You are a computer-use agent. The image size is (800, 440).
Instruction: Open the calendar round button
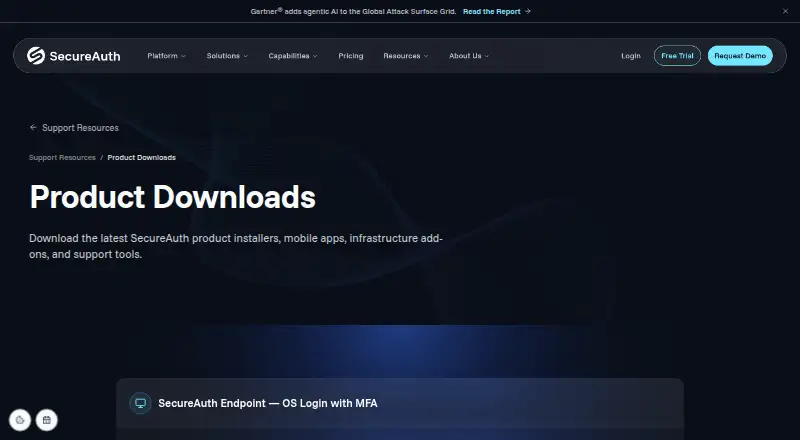(46, 420)
